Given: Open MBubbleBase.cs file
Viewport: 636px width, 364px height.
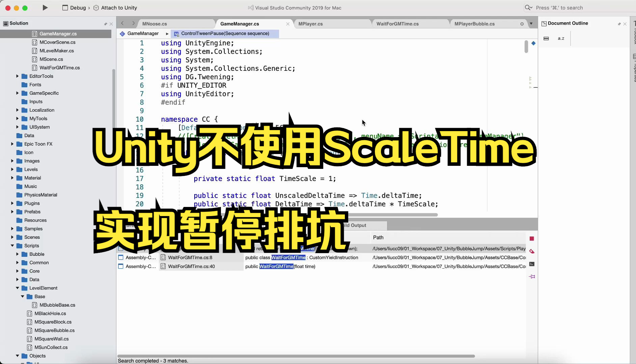Looking at the screenshot, I should coord(57,305).
